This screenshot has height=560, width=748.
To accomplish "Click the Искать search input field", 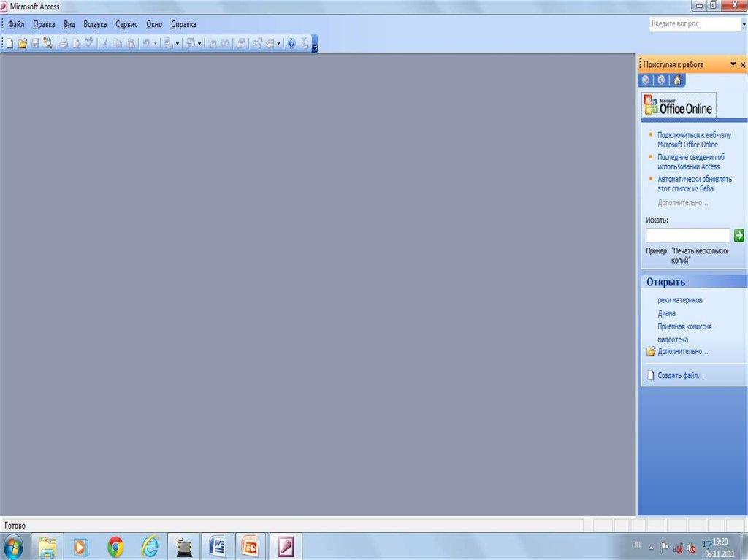I will pyautogui.click(x=687, y=235).
